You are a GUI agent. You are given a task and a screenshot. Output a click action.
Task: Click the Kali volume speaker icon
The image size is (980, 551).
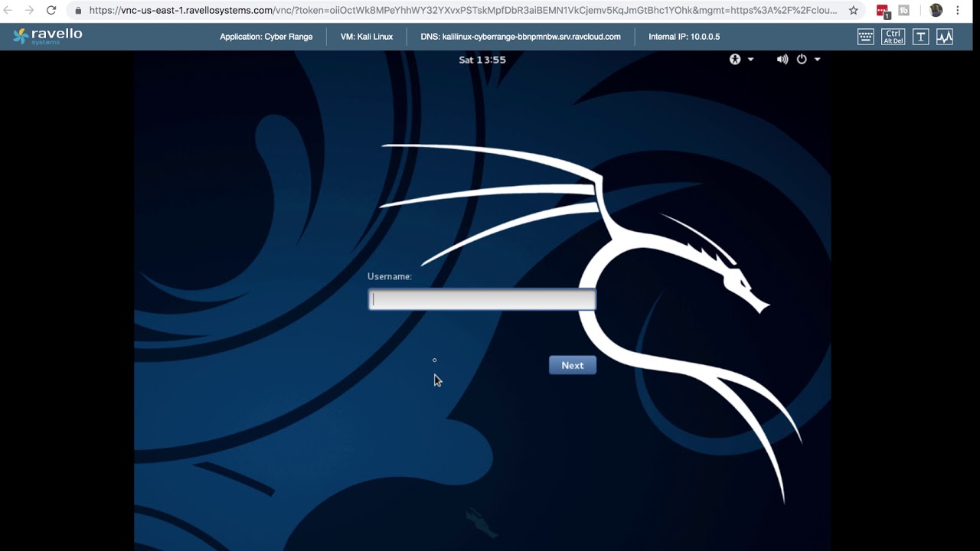(782, 59)
